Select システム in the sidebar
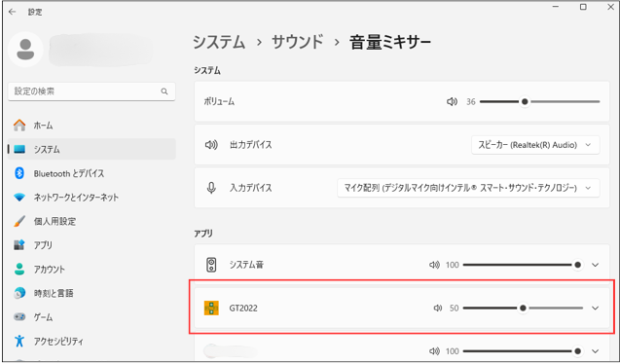Image resolution: width=620 pixels, height=364 pixels. pos(91,149)
